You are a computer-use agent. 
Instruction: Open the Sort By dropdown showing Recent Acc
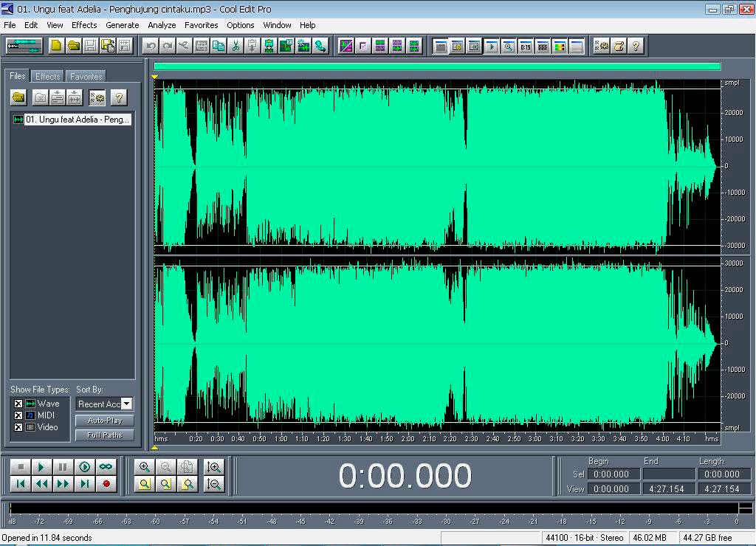pyautogui.click(x=104, y=404)
